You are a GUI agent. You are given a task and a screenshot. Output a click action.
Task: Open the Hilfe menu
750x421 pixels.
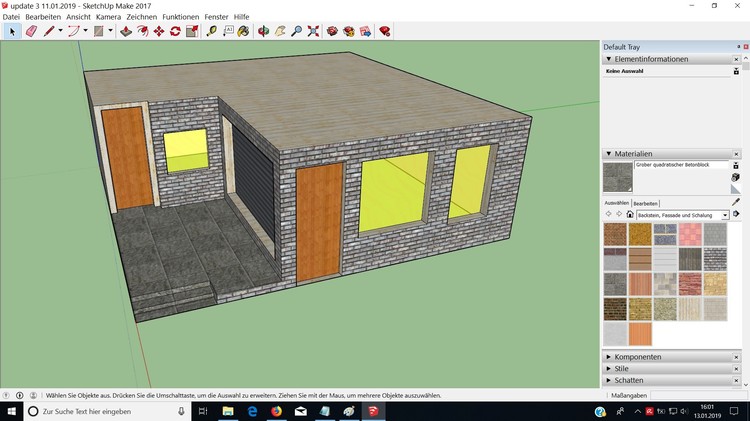point(242,17)
